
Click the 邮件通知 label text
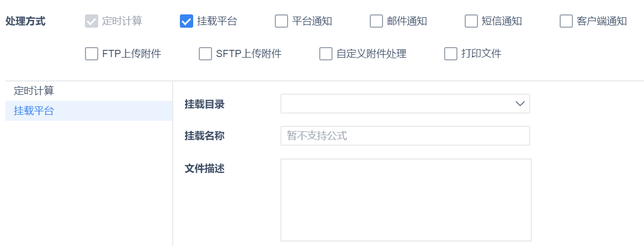(x=407, y=22)
